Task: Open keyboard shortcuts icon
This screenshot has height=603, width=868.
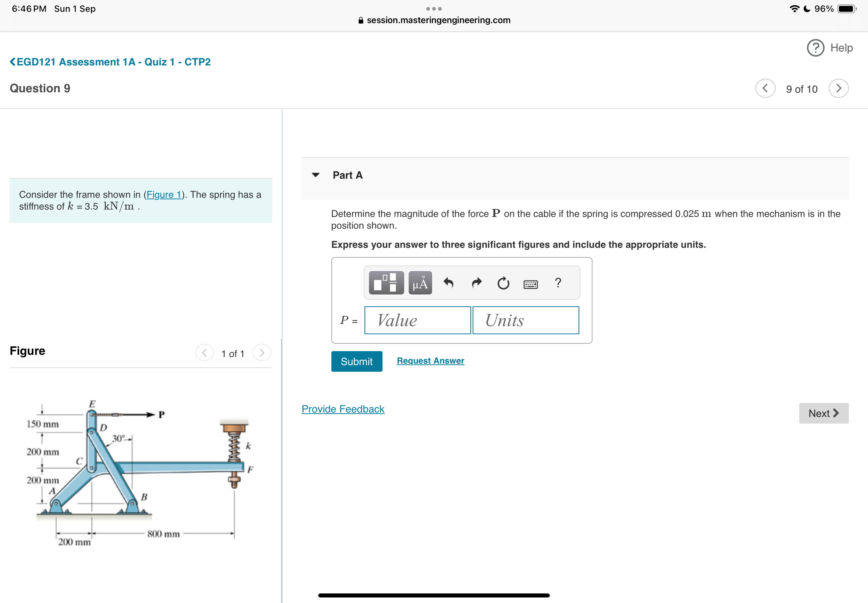Action: 531,284
